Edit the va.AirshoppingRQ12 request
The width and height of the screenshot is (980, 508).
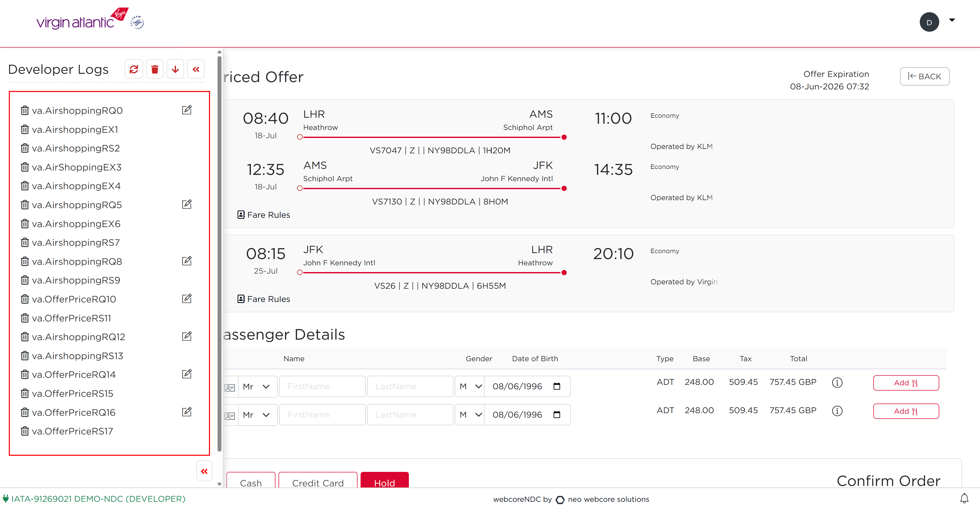tap(187, 337)
